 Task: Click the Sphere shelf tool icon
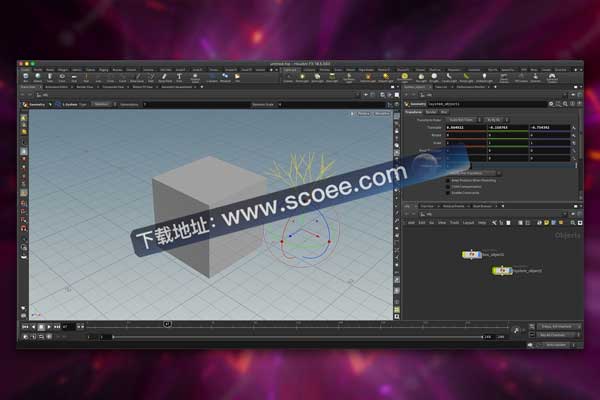coord(38,75)
